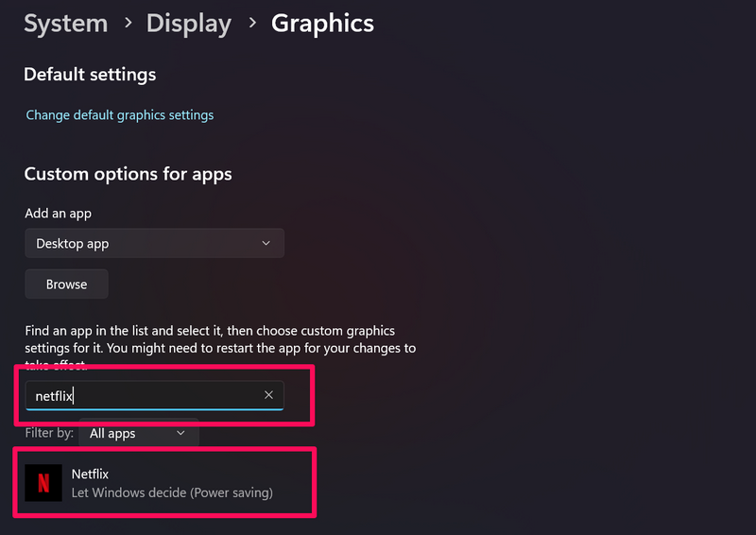Click the Custom options for apps heading
756x535 pixels.
(x=128, y=174)
